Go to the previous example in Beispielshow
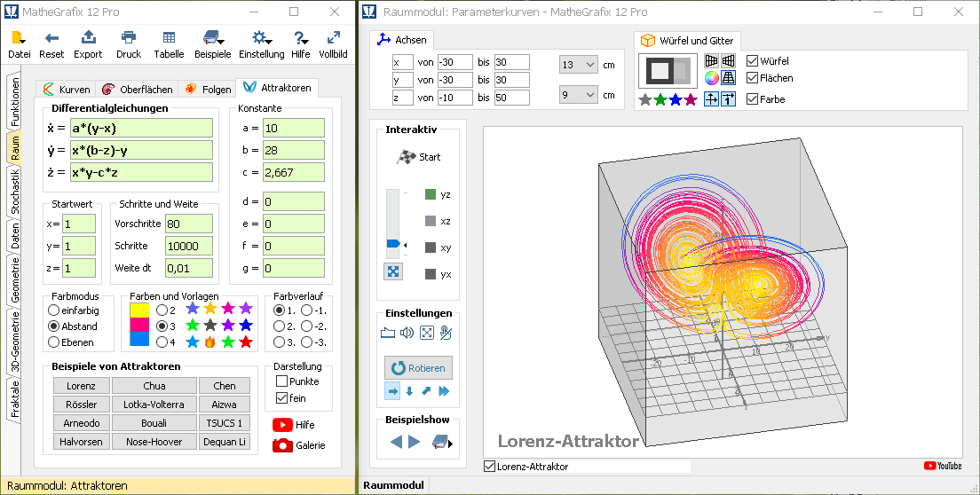The image size is (980, 495). click(396, 442)
